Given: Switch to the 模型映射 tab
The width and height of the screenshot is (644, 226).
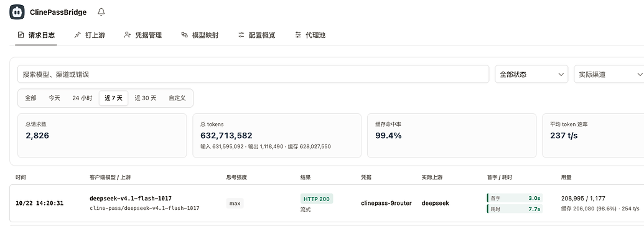Looking at the screenshot, I should 200,35.
